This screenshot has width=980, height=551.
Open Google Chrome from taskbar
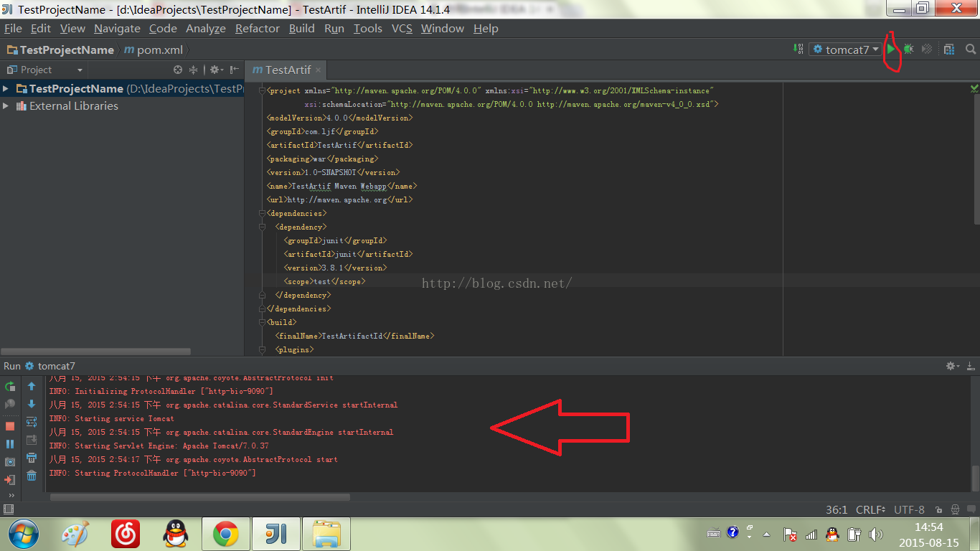click(x=225, y=534)
